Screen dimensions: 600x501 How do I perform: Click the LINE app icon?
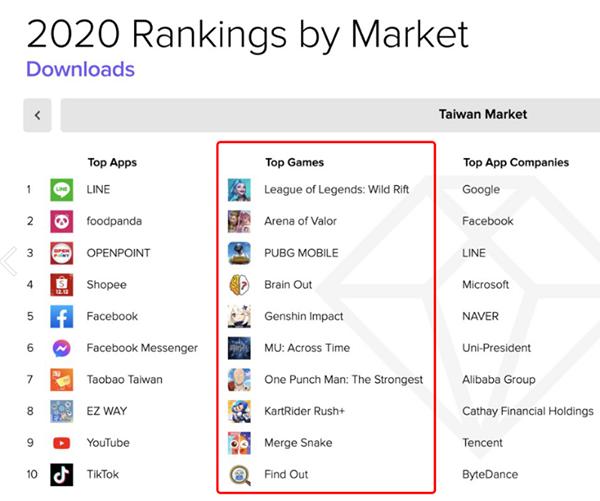point(62,189)
